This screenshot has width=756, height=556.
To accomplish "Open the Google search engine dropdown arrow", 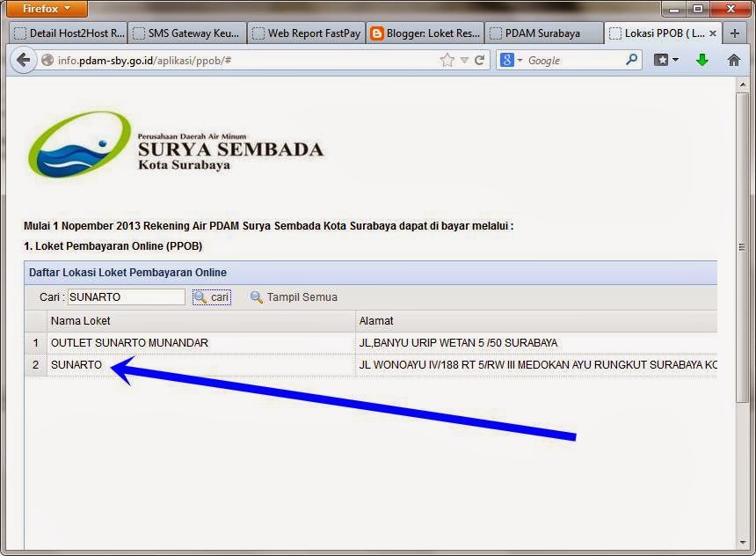I will click(520, 60).
